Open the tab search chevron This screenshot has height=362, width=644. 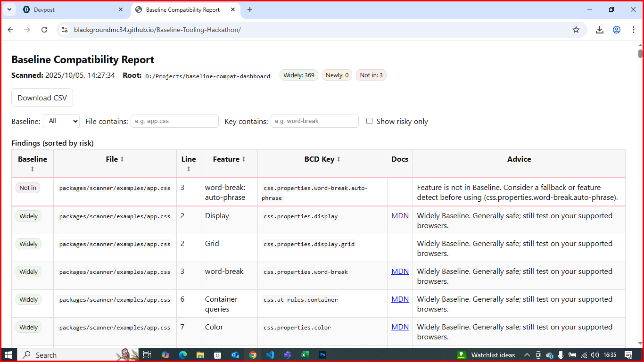[x=9, y=9]
